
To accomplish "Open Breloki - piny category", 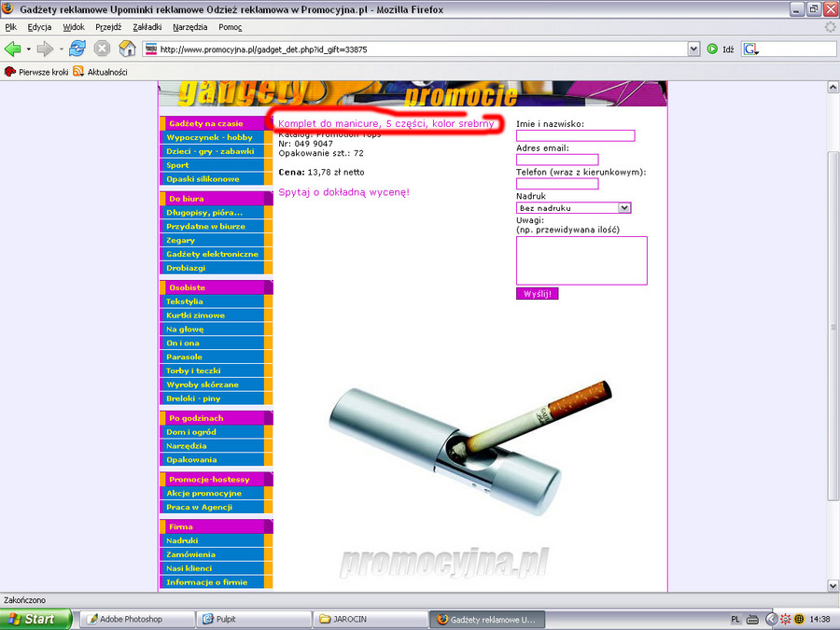I will (x=212, y=399).
